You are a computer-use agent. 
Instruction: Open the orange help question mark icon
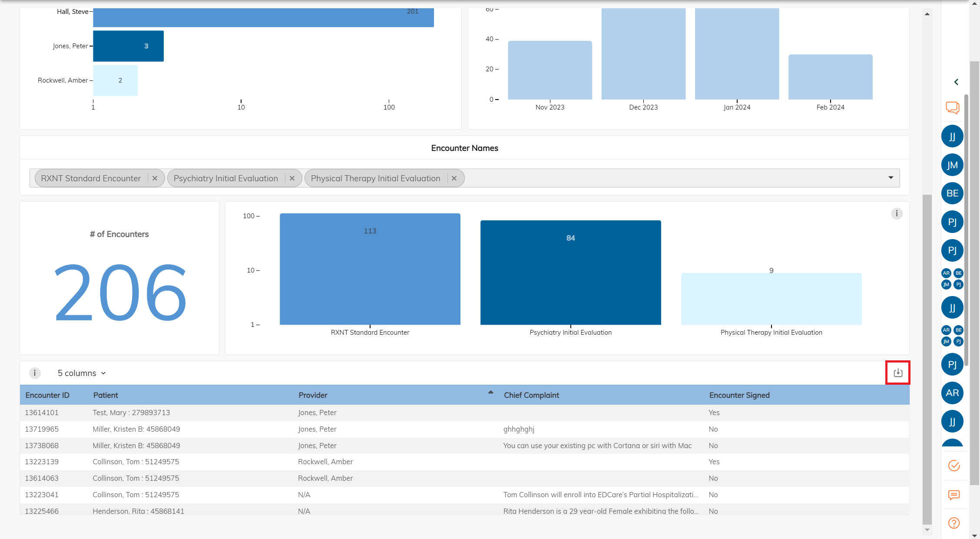pos(954,523)
